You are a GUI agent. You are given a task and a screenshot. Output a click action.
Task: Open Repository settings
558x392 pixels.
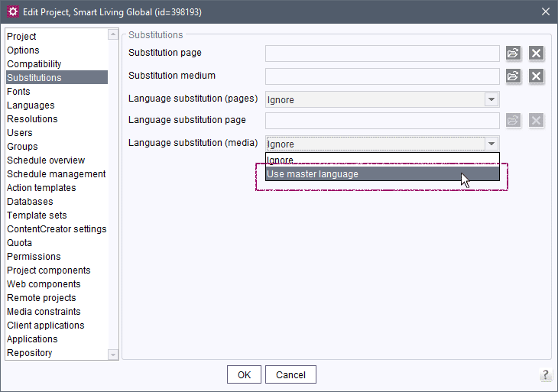[x=57, y=353]
